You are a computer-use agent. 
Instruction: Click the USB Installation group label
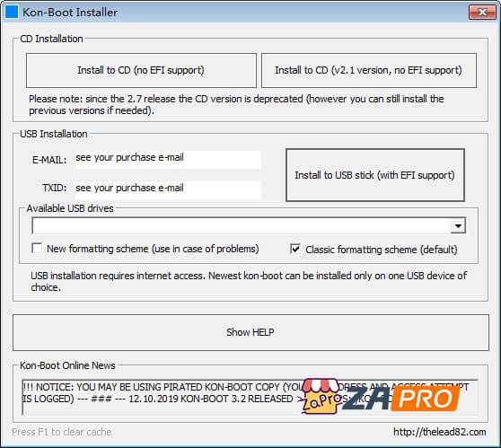click(54, 134)
